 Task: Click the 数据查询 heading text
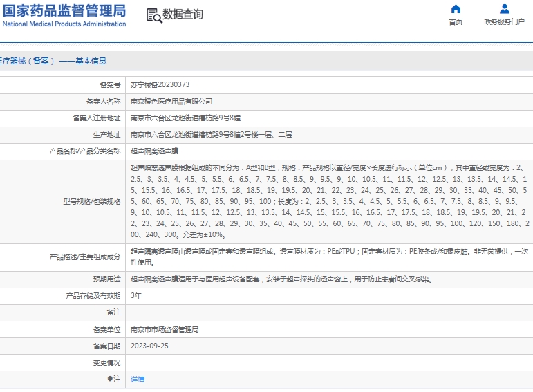(183, 15)
